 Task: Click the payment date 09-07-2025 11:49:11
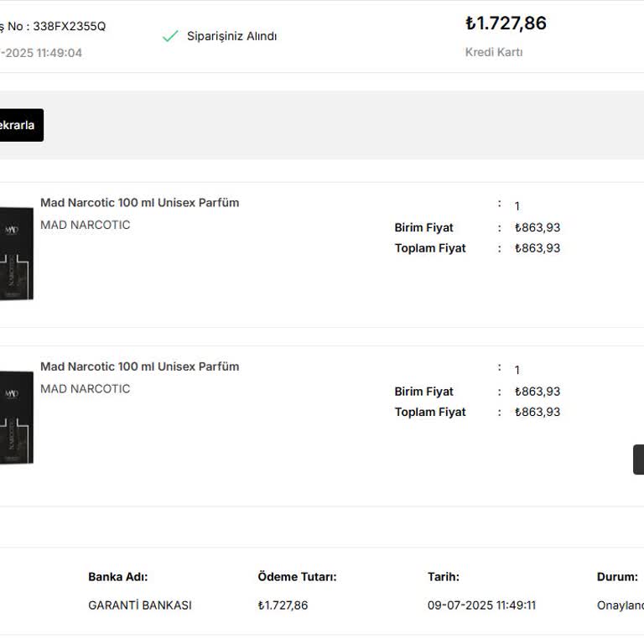(481, 605)
